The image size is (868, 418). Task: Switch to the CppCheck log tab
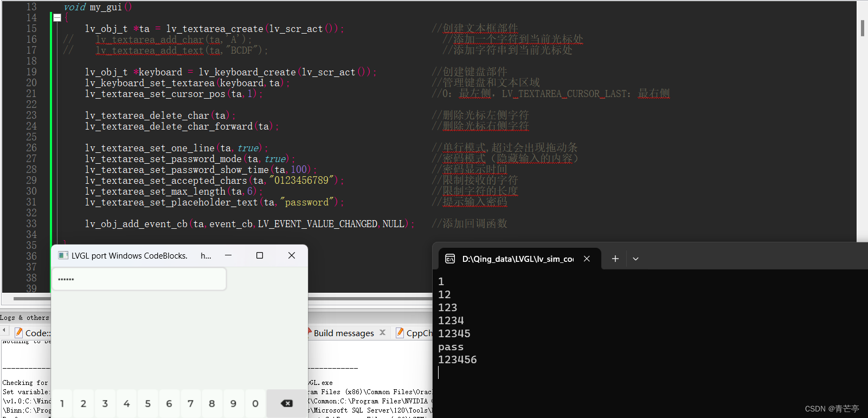coord(414,333)
